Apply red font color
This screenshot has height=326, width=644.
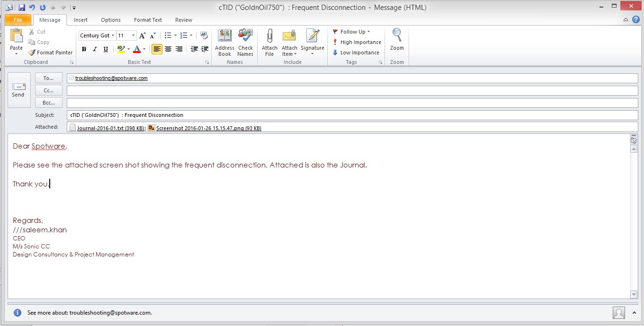(x=137, y=49)
